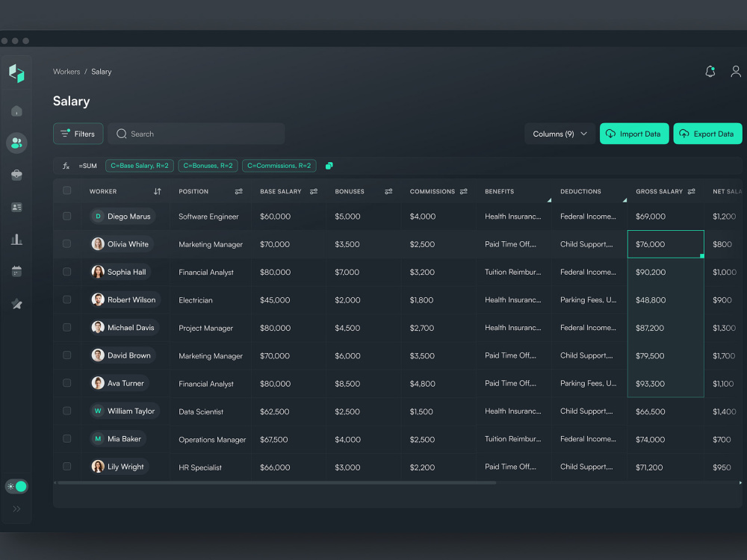This screenshot has height=560, width=747.
Task: Open the briefcase icon in sidebar
Action: pyautogui.click(x=16, y=175)
